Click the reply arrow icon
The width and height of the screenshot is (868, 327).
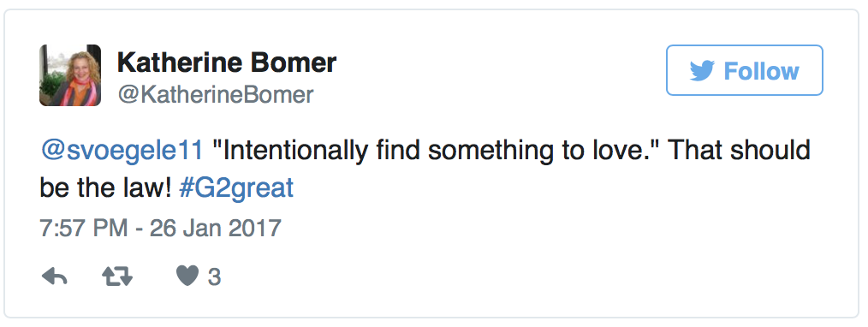pos(54,276)
